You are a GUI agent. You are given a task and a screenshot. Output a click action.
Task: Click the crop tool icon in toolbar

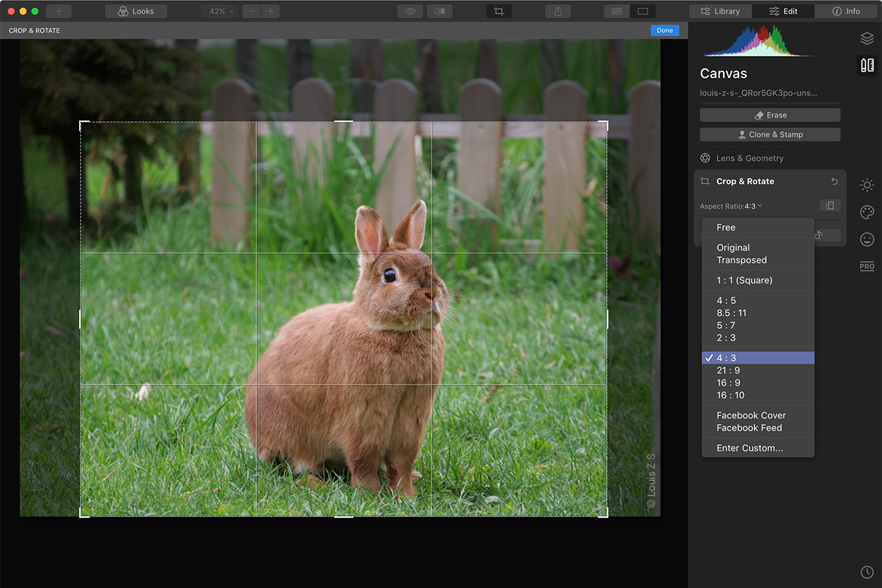point(498,11)
